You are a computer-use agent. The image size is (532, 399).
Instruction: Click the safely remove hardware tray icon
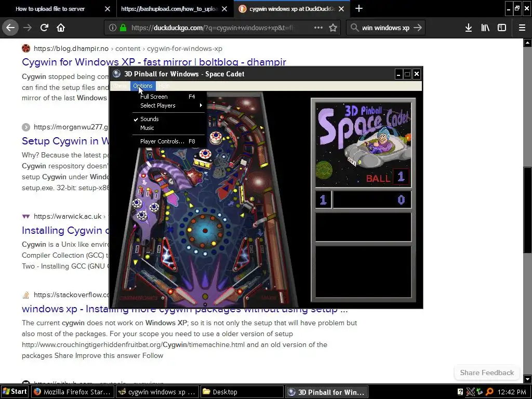click(x=480, y=392)
